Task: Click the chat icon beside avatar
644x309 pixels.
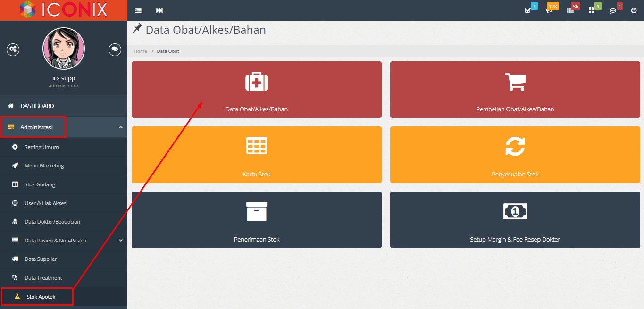Action: 115,49
